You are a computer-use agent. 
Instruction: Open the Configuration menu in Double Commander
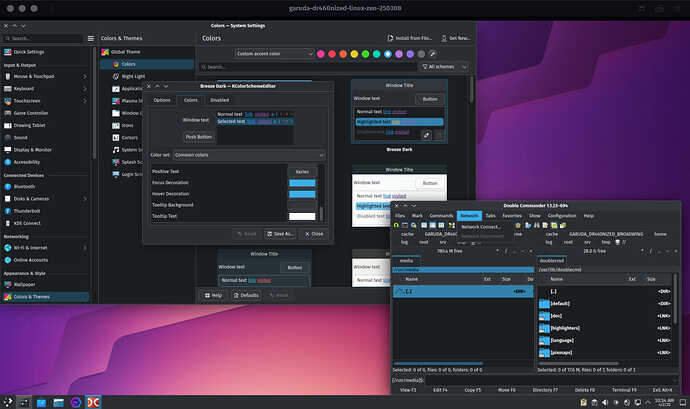tap(562, 216)
